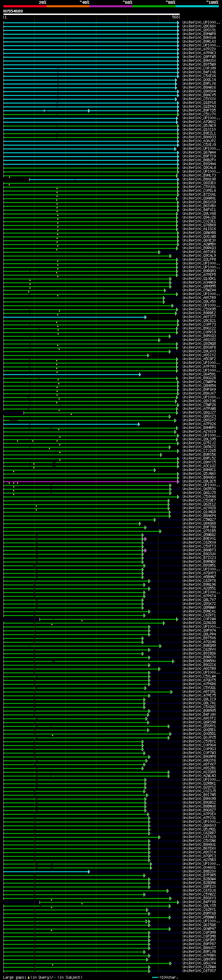Select hit label UniRef100_Q10NG8

point(199,512)
